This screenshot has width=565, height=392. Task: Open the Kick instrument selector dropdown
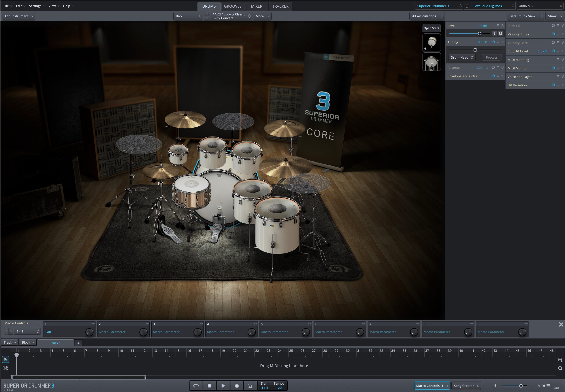(188, 16)
